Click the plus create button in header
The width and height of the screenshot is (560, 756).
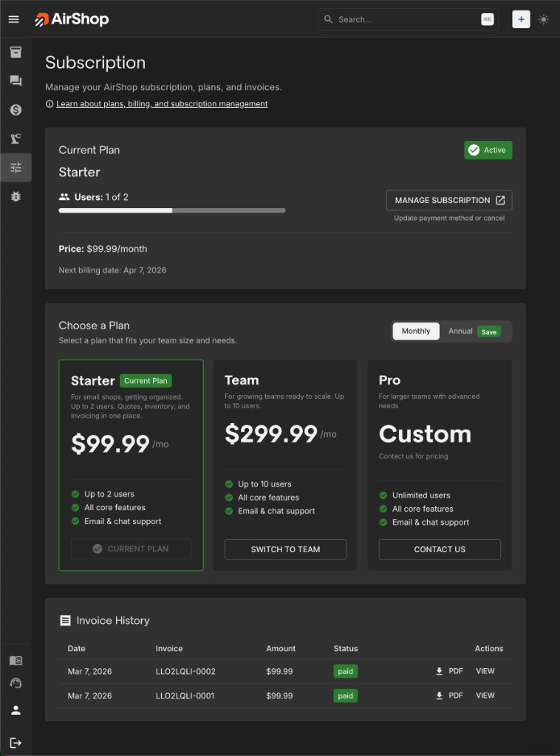[x=521, y=20]
